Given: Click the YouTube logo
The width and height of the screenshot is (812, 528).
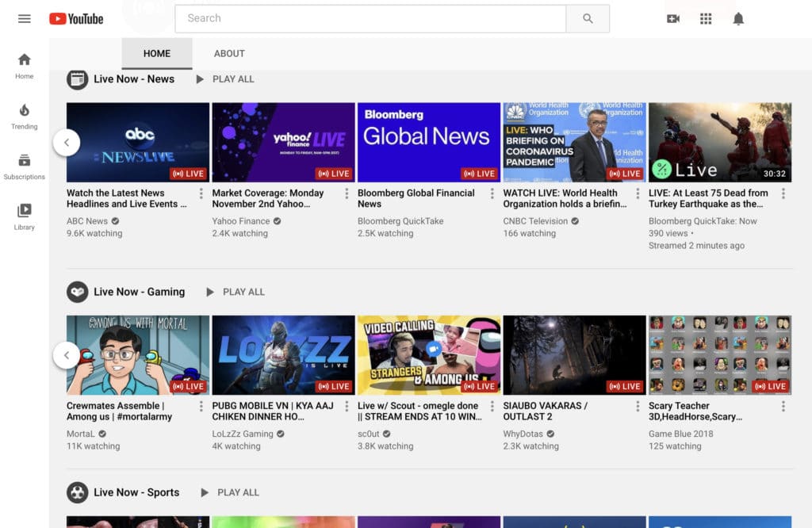Looking at the screenshot, I should point(76,19).
